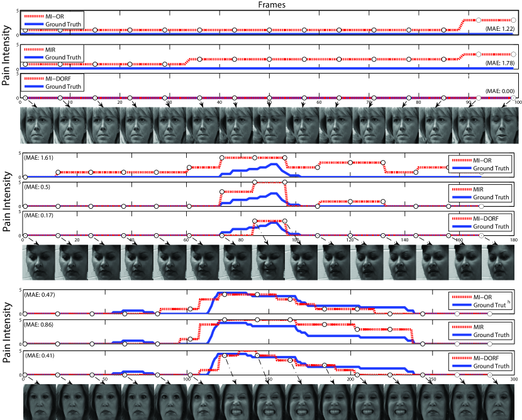
Task: Click the "300" tick label on the bottom frame axis
Action: coord(514,379)
